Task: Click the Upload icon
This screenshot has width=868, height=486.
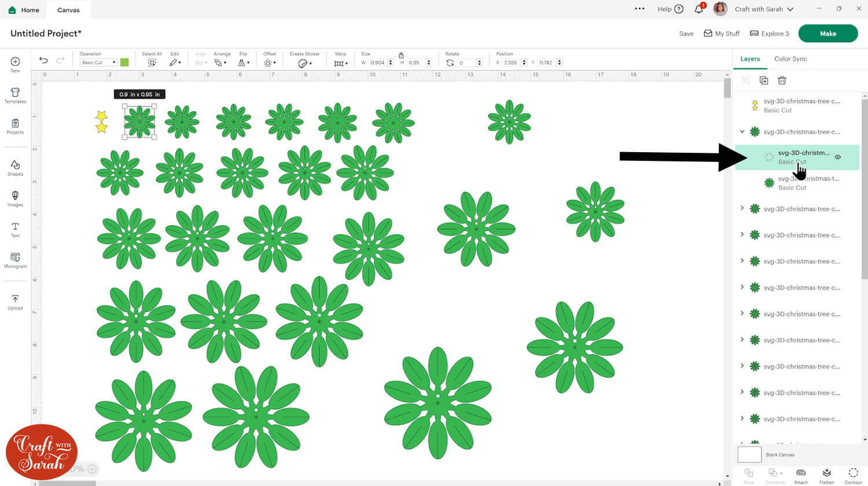Action: [x=15, y=301]
